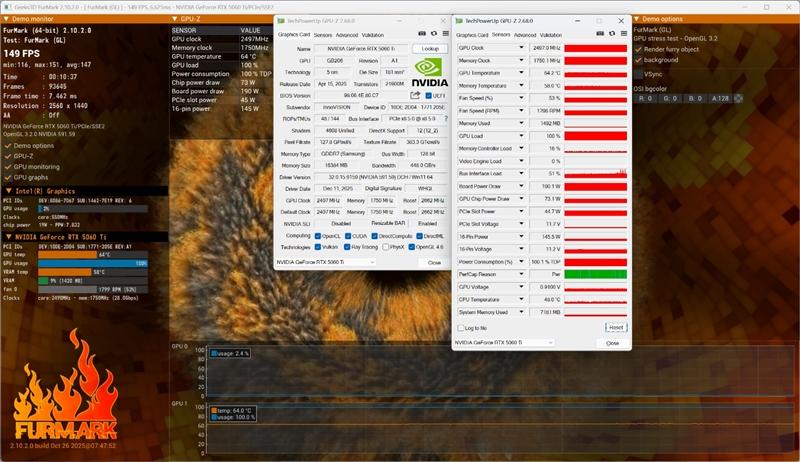Viewport: 800px width, 462px height.
Task: Click the Lookup button
Action: [430, 48]
